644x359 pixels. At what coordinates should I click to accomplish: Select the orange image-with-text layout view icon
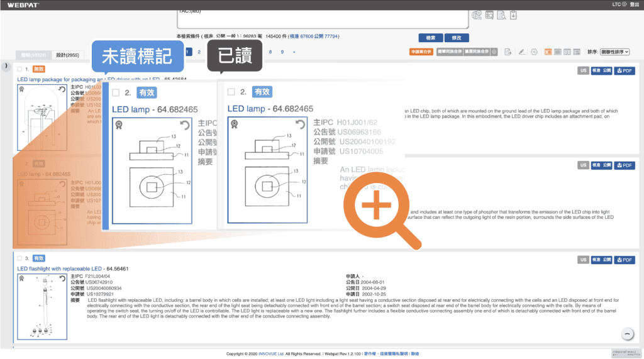click(x=548, y=52)
